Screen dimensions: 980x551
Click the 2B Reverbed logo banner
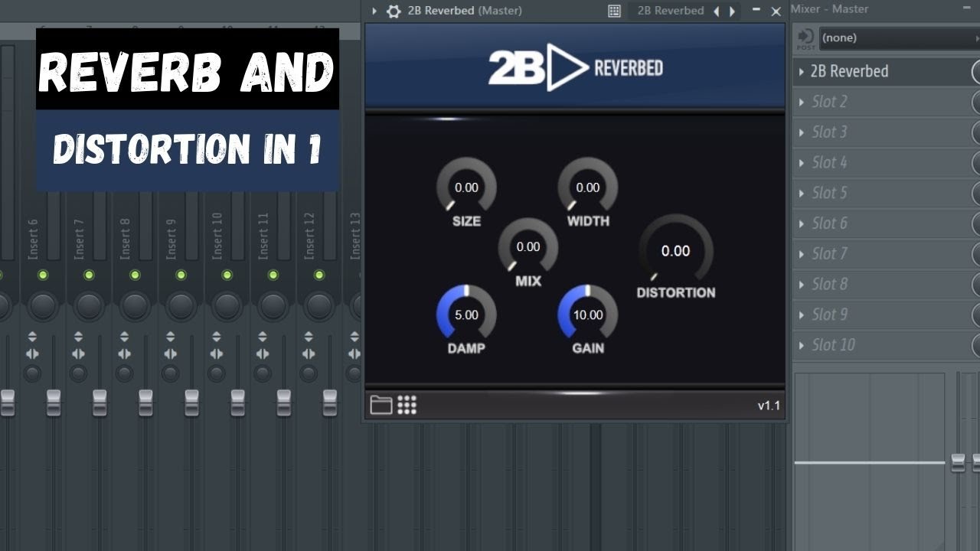(576, 67)
